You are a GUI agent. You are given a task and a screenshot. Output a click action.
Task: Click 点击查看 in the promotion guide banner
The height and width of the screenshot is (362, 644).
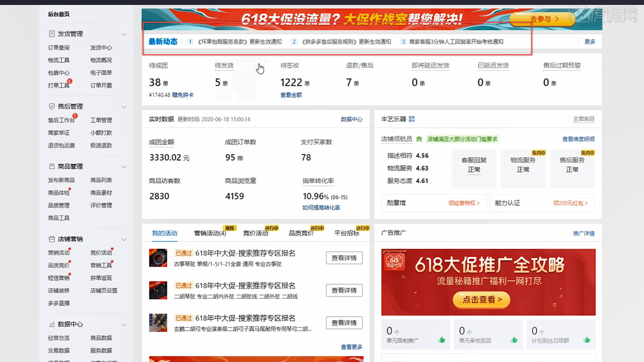[481, 300]
